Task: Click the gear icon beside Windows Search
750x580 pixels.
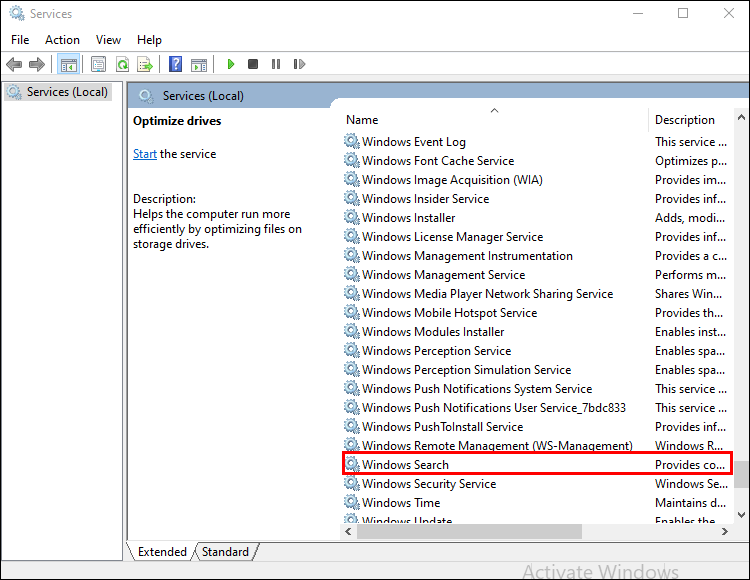Action: tap(352, 464)
